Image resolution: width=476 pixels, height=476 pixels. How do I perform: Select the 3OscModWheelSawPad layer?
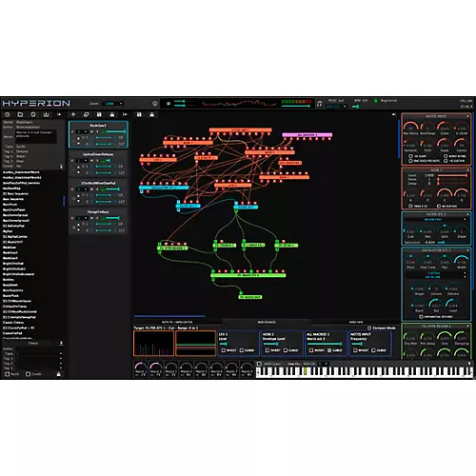(x=98, y=192)
